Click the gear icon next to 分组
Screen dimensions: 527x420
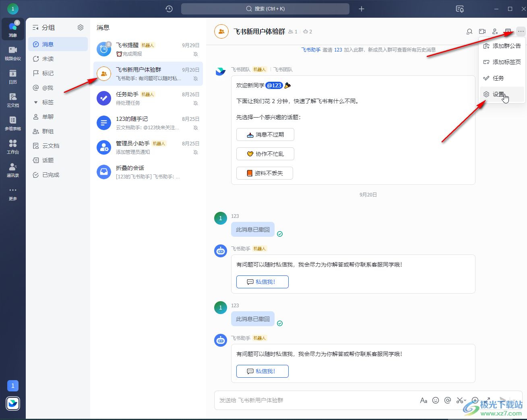(81, 27)
